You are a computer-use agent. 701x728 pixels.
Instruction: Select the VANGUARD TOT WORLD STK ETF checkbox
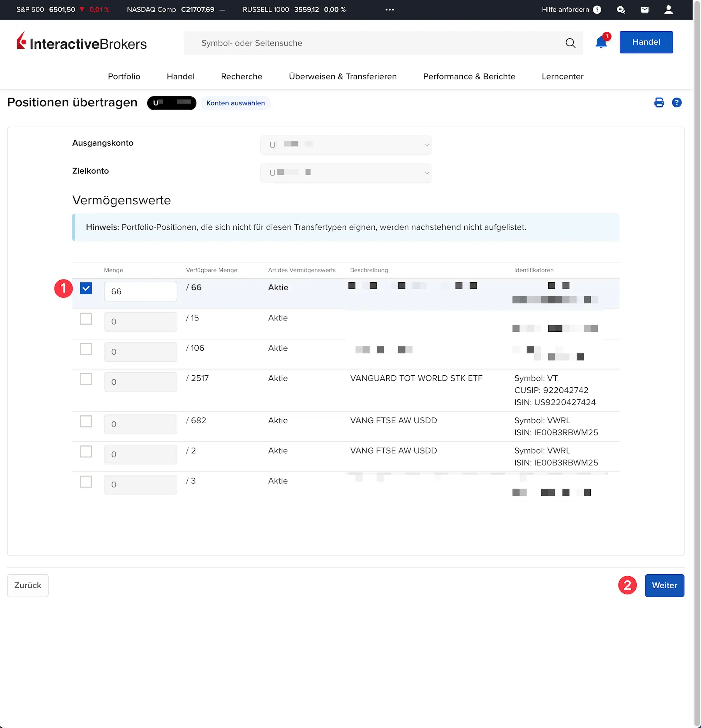coord(86,379)
